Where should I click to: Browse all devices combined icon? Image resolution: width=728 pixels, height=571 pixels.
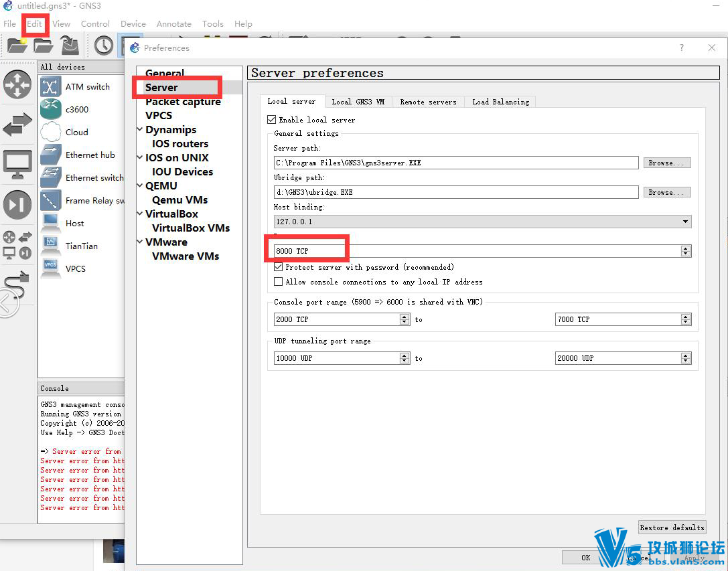[x=17, y=244]
